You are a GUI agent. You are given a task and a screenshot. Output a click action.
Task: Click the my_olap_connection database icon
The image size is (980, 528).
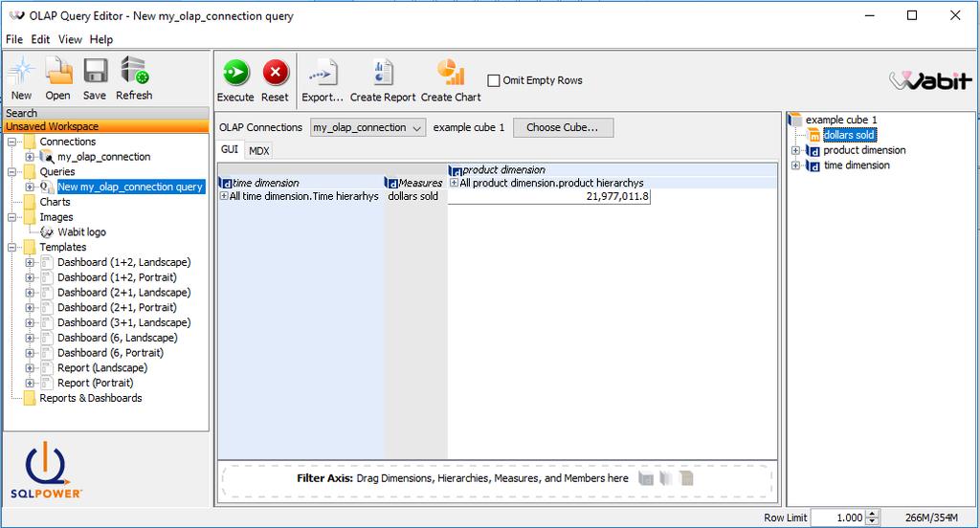(47, 156)
